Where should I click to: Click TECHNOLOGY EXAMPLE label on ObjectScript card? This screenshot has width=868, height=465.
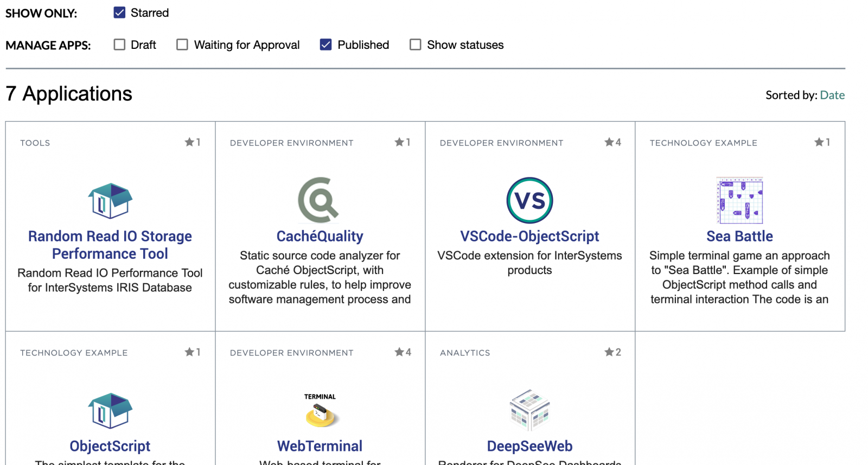(74, 353)
